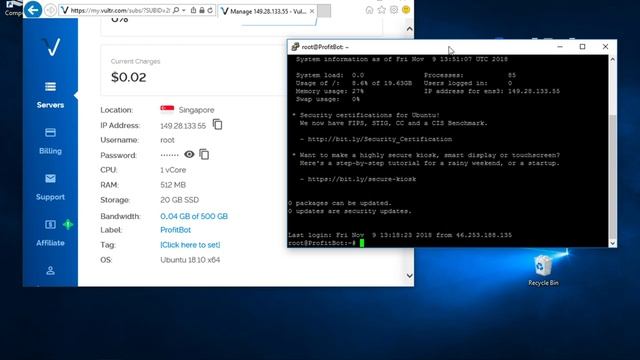The image size is (640, 360).
Task: Click the Singapore flag icon
Action: pos(167,109)
